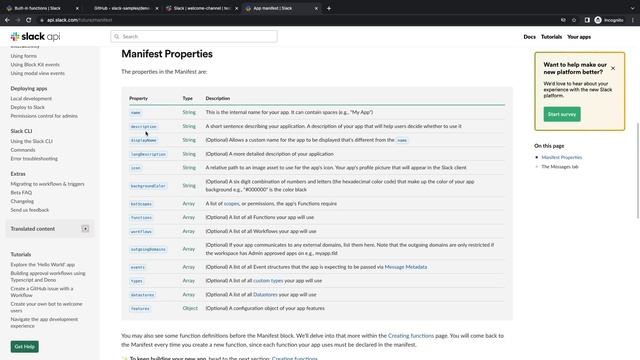Open Your apps in top navigation
The width and height of the screenshot is (640, 360).
pos(579,37)
